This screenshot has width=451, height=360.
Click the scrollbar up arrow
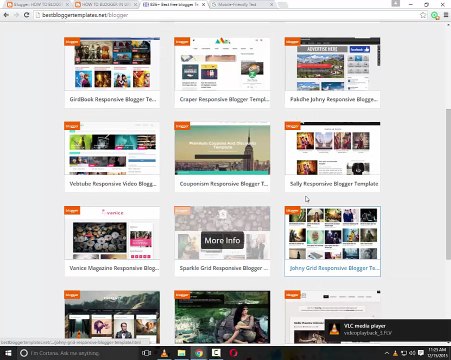tap(448, 25)
